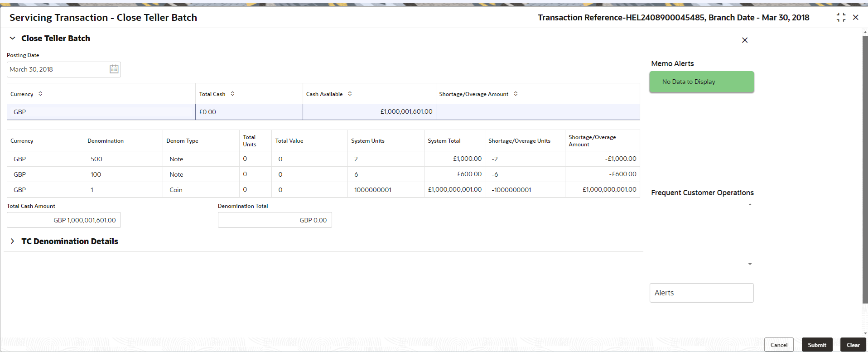Cancel the teller batch transaction
868x352 pixels.
(x=779, y=345)
